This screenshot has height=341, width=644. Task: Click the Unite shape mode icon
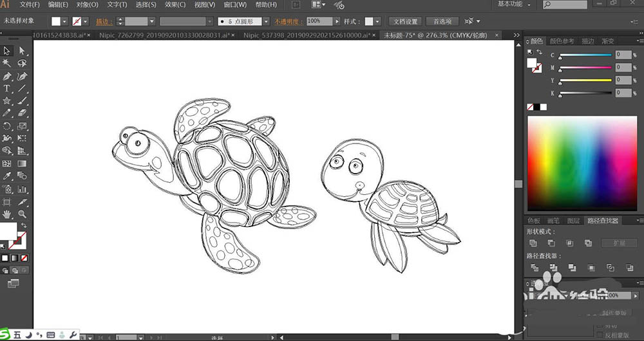coord(533,243)
